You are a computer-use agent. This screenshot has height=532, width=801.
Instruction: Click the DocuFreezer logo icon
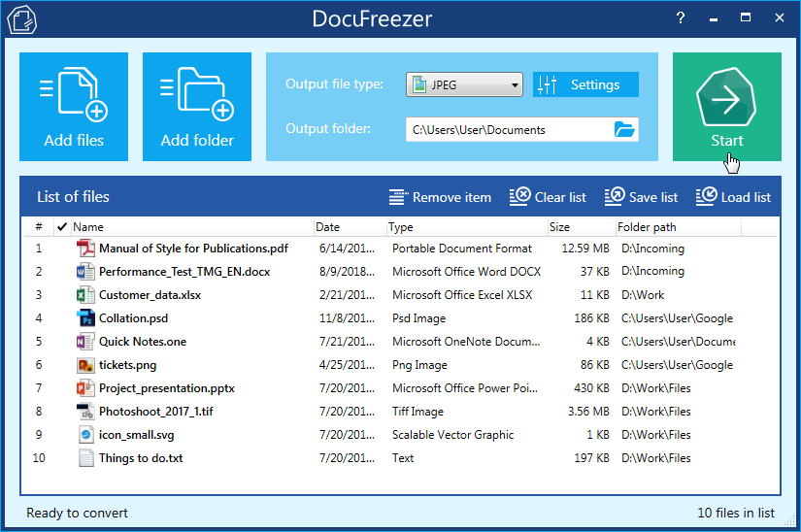click(x=22, y=19)
